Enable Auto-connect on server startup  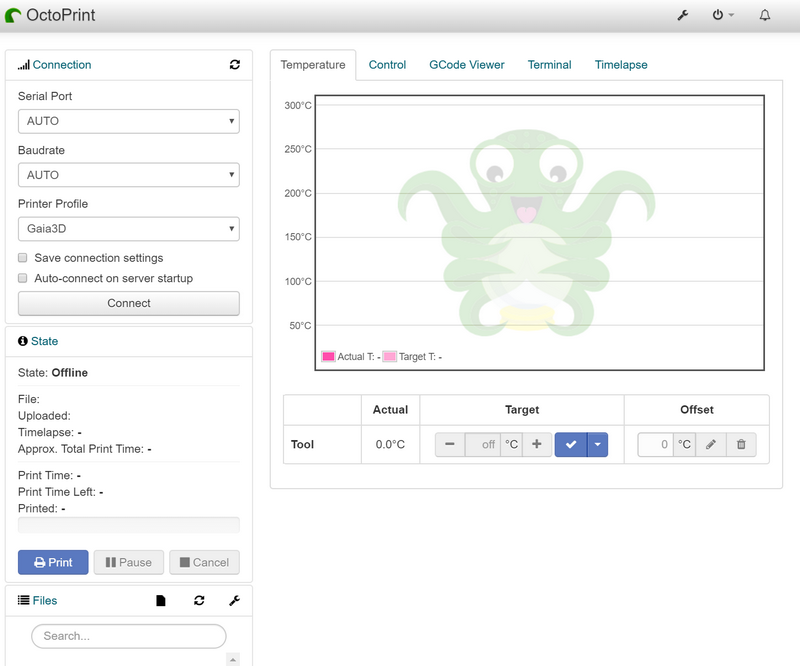click(x=22, y=278)
